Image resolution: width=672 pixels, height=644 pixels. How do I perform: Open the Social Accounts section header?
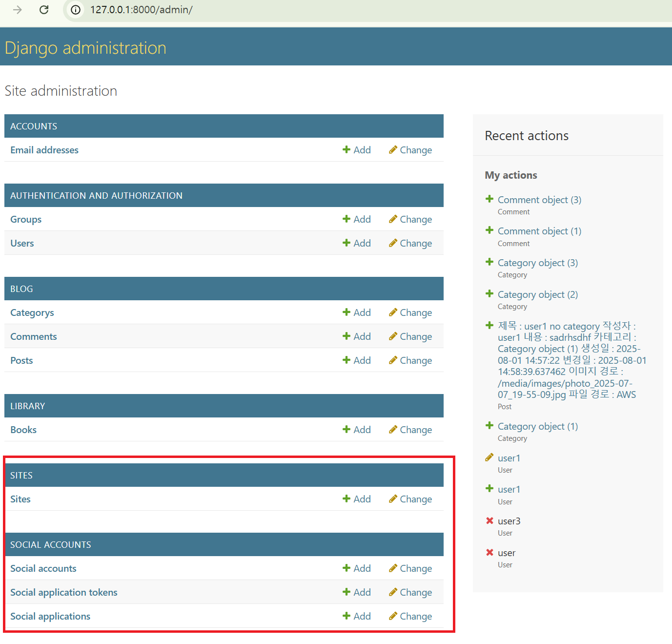tap(50, 544)
